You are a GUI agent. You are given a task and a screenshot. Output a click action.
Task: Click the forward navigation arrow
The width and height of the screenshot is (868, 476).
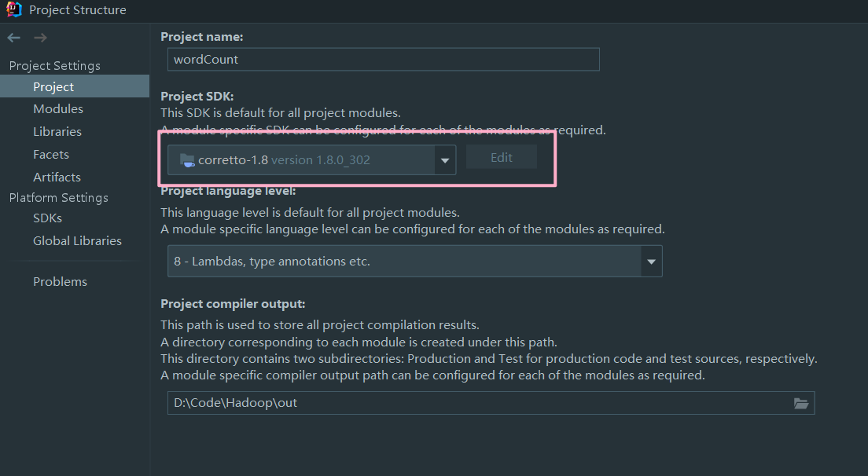pyautogui.click(x=41, y=38)
